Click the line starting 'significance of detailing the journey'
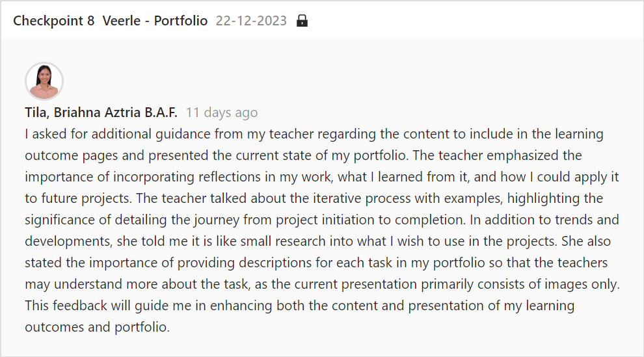Screen dimensions: 644x357 click(321, 220)
